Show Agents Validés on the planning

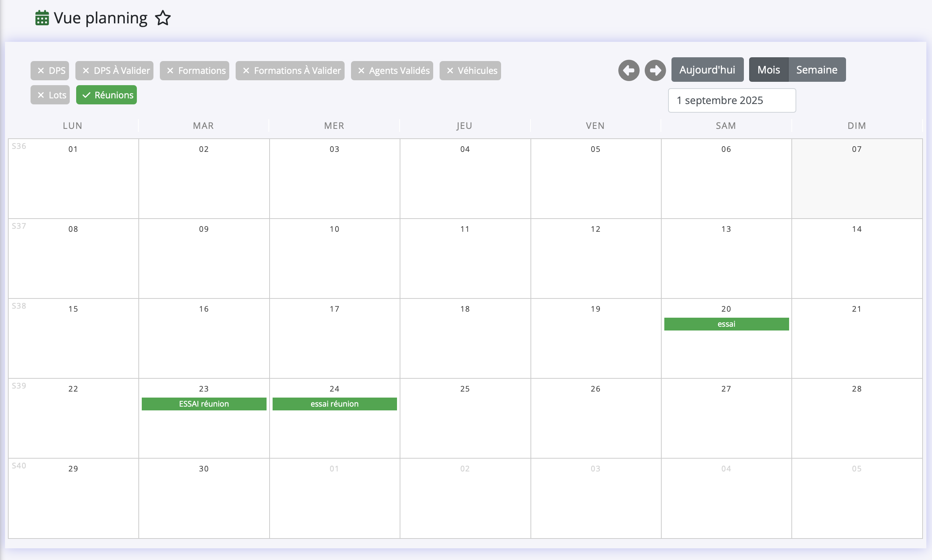click(392, 70)
